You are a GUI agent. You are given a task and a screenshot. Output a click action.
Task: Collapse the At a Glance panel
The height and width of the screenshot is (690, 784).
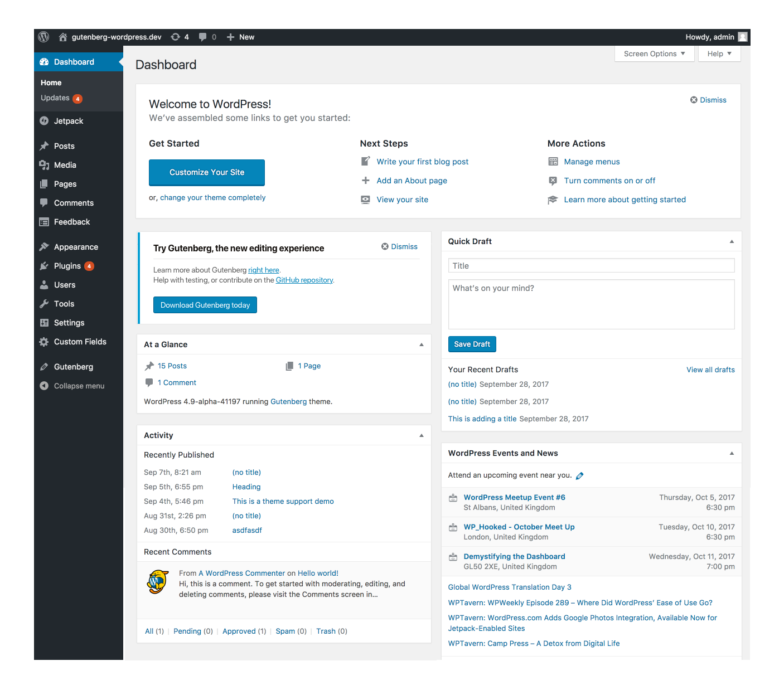[x=422, y=344]
